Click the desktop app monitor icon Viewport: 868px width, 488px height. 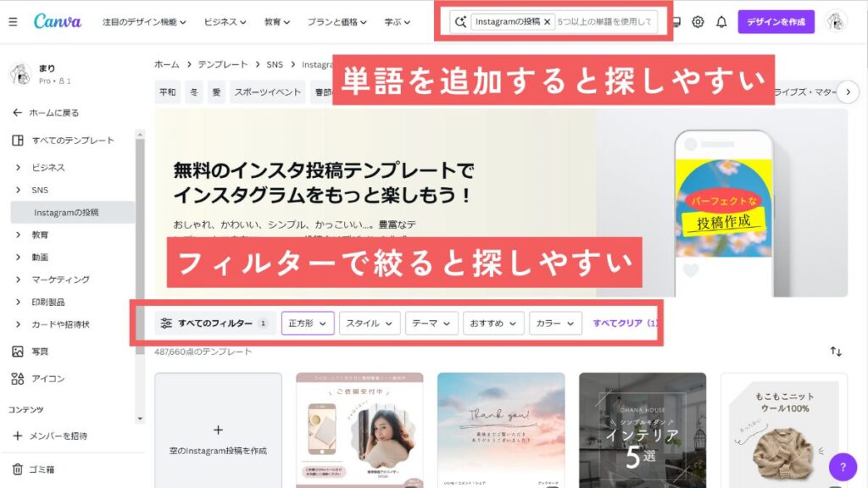[x=676, y=21]
